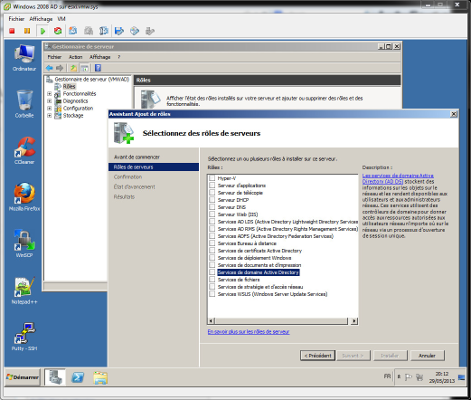Check Services de certificats Active Directory checkbox
Viewport: 471px width, 400px height.
212,250
